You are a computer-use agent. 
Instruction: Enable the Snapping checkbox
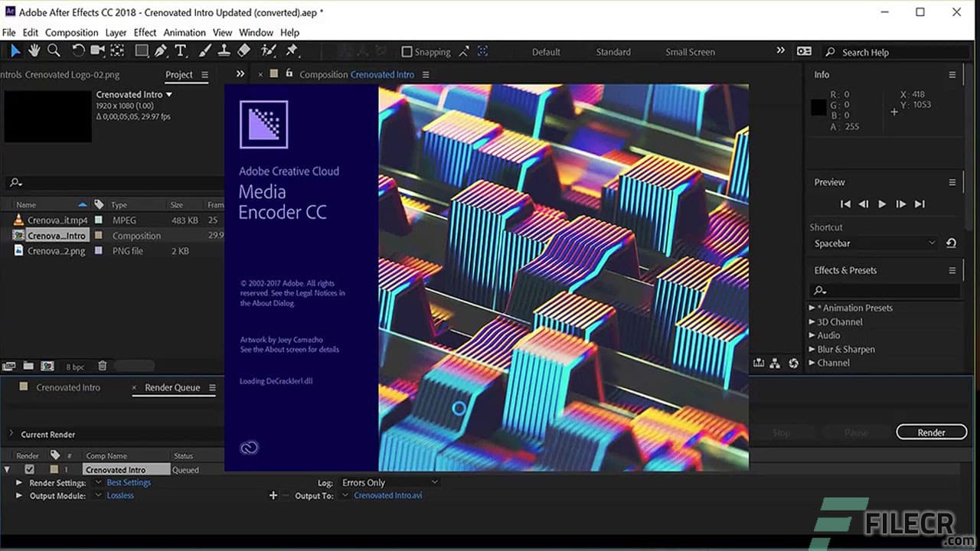coord(407,51)
